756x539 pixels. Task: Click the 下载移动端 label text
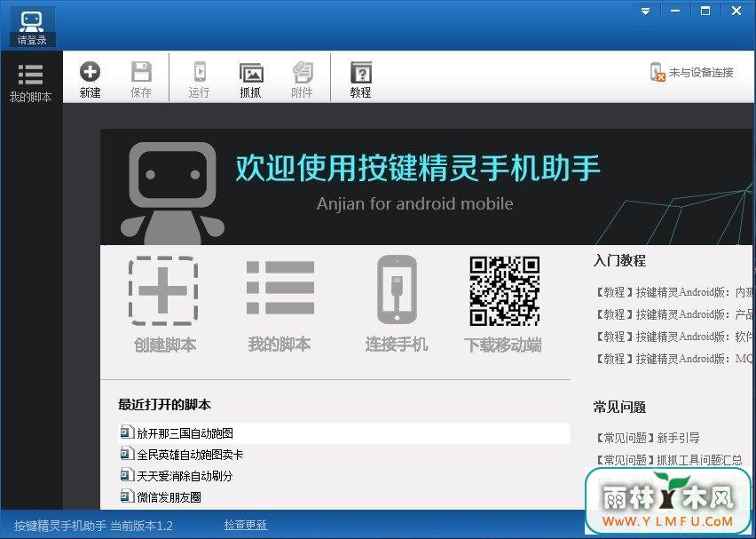(503, 345)
